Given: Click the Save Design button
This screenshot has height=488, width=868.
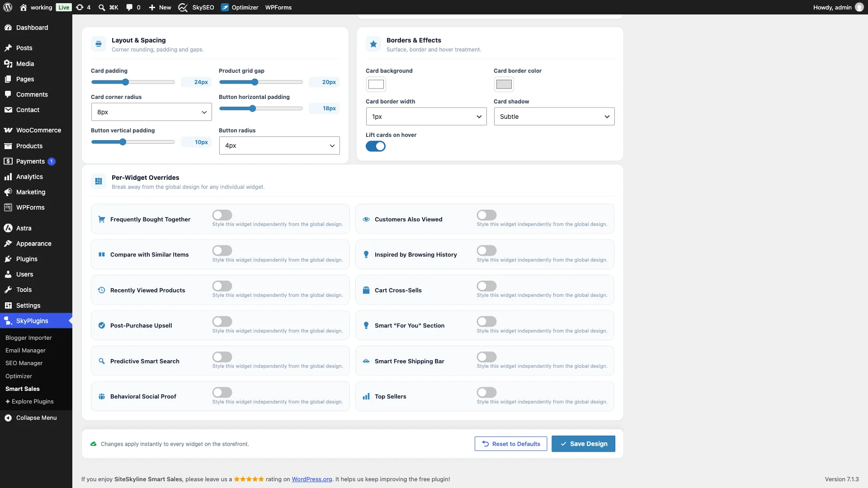Looking at the screenshot, I should pyautogui.click(x=583, y=444).
